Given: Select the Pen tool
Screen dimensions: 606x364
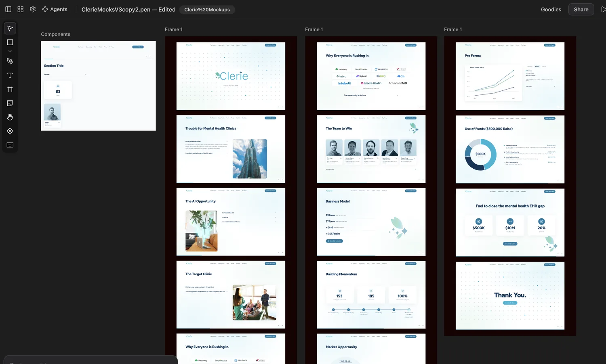Looking at the screenshot, I should point(10,61).
